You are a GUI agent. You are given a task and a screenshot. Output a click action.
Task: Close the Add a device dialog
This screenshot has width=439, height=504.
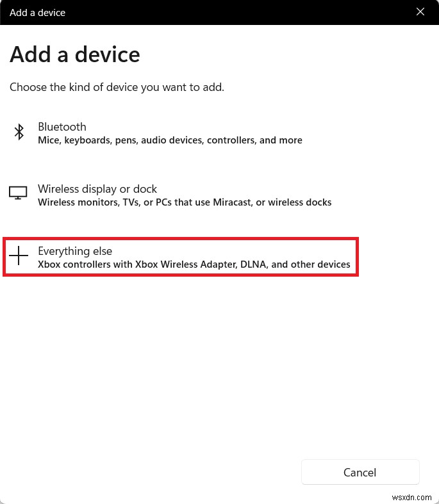[x=420, y=12]
